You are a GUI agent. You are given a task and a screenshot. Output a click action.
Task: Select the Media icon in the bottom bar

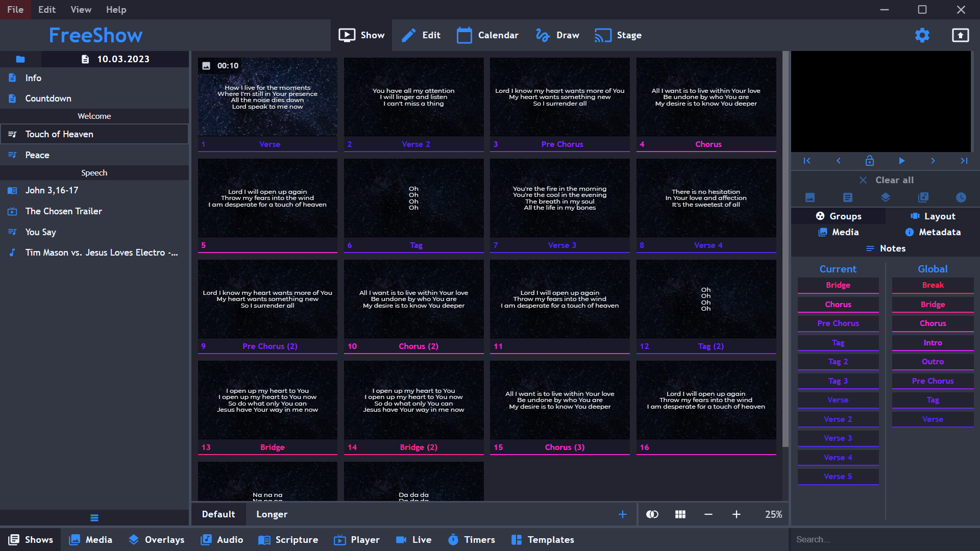tap(90, 539)
